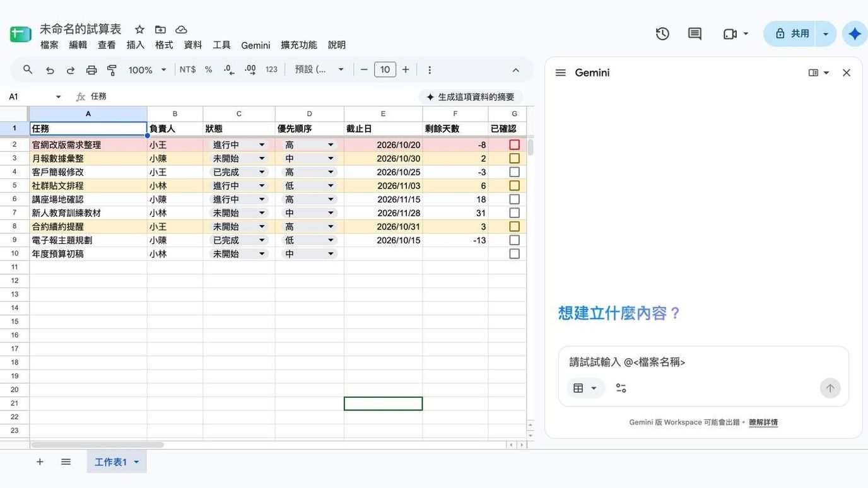Click the search menus magnifier icon
This screenshot has height=488, width=868.
[x=28, y=69]
